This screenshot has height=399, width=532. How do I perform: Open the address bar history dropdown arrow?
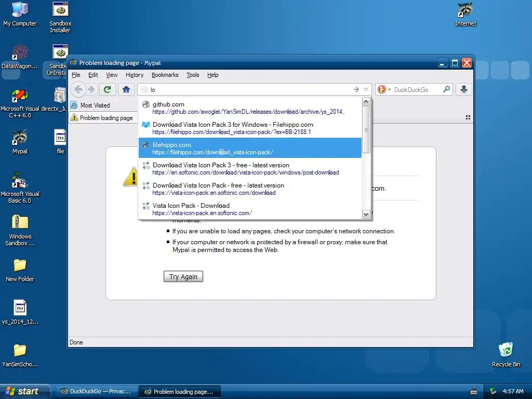(x=366, y=89)
